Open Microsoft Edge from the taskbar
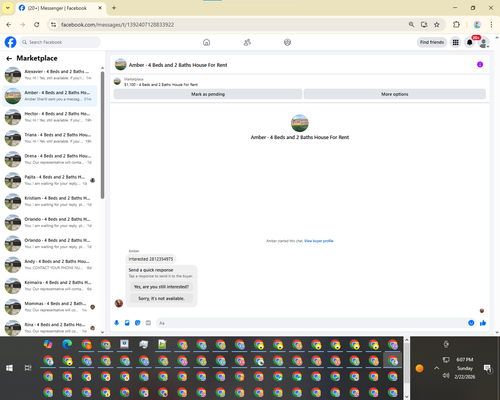This screenshot has height=400, width=500. pyautogui.click(x=67, y=344)
